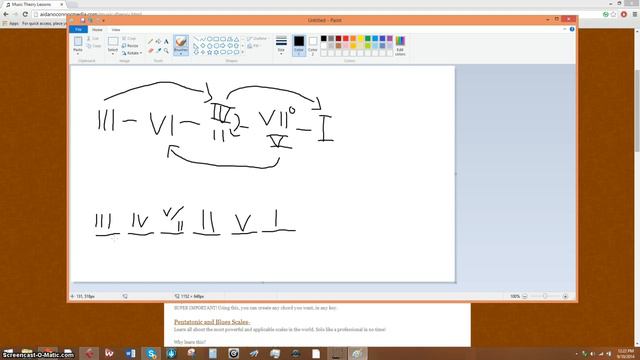Viewport: 640px width, 360px height.
Task: Click the taskbar clock showing time
Action: pyautogui.click(x=625, y=353)
